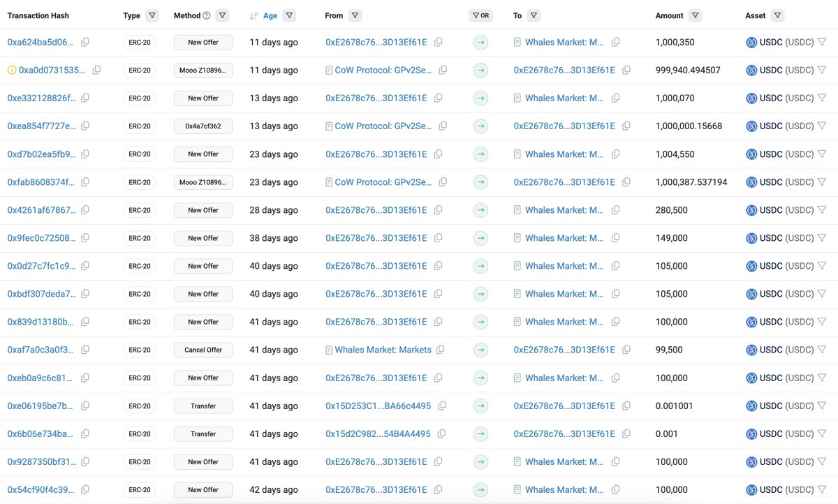The width and height of the screenshot is (838, 504).
Task: Copy the 0x9fec0c72508 hash
Action: [x=85, y=238]
